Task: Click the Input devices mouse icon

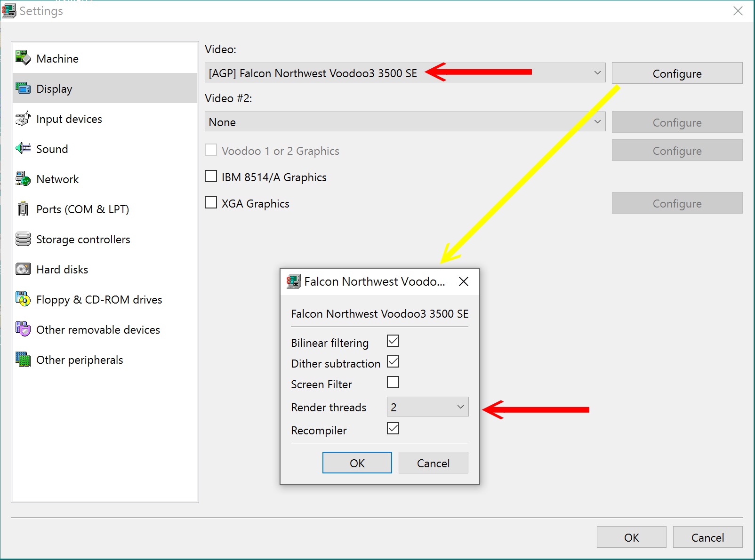Action: 23,118
